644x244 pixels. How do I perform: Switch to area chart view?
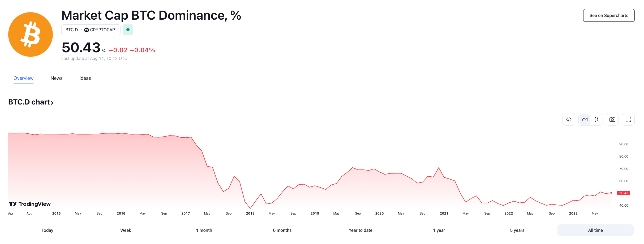tap(585, 119)
